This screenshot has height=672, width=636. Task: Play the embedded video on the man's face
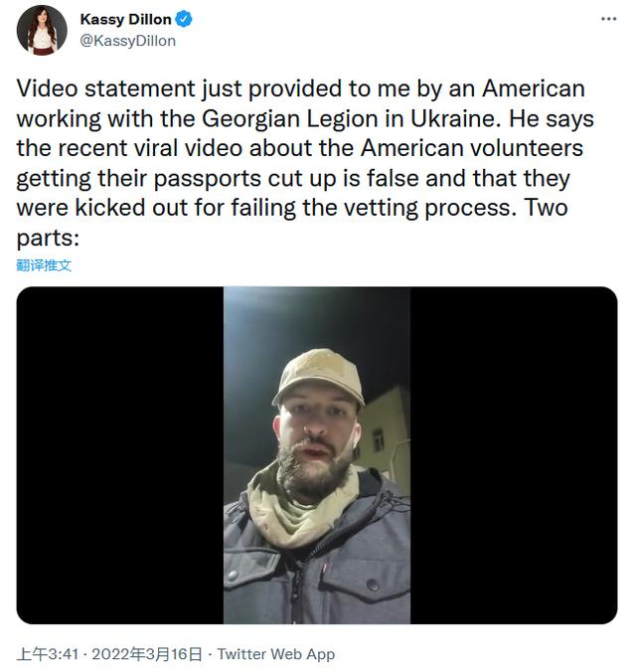(x=315, y=437)
